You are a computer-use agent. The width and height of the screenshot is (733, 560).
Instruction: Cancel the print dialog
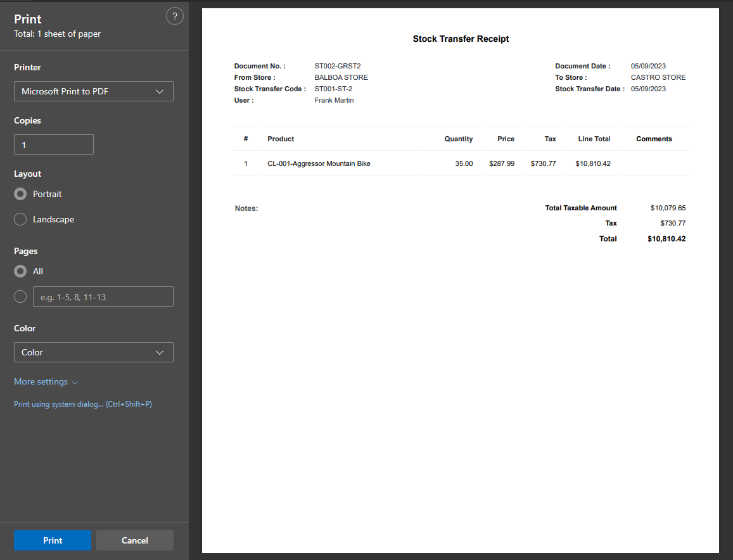click(135, 540)
